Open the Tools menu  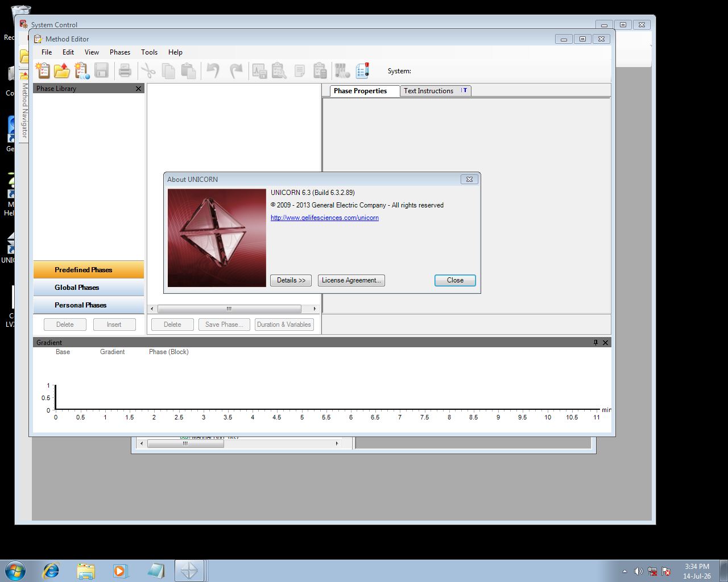[150, 52]
